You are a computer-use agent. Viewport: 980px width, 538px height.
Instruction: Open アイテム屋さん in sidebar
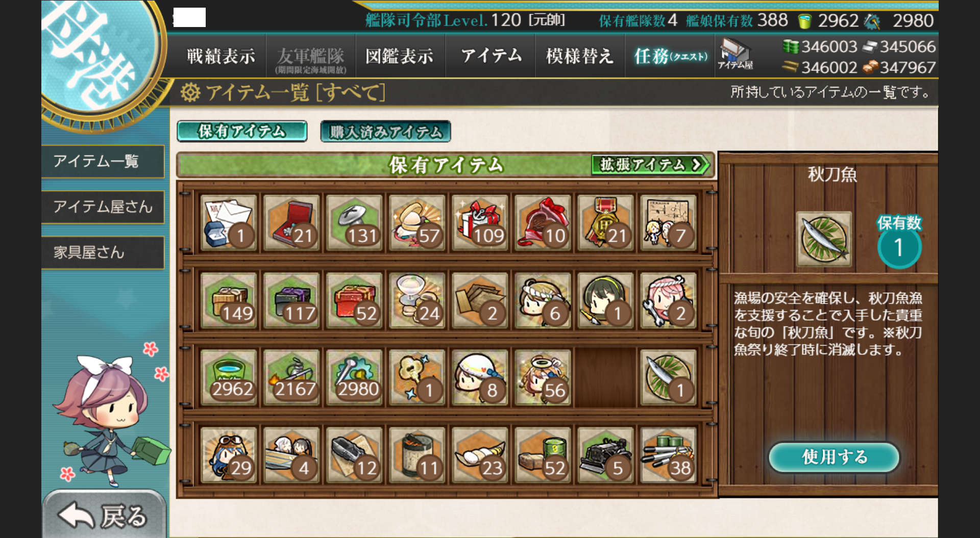[103, 207]
